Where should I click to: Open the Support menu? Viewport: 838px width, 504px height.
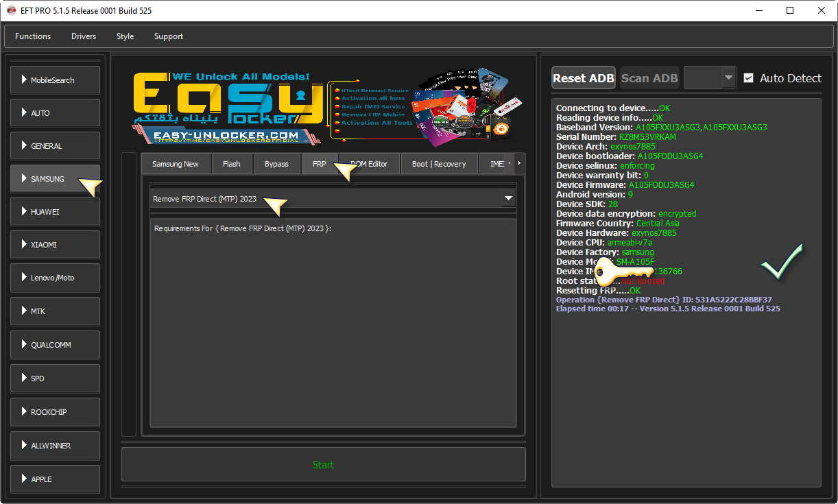169,36
